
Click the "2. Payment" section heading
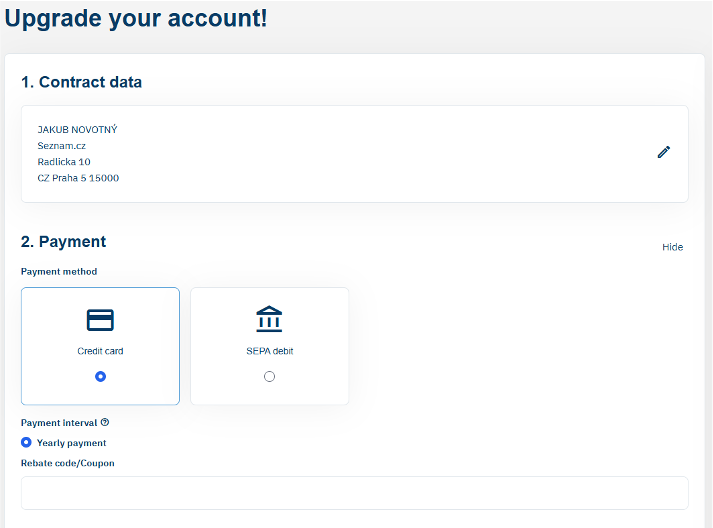coord(63,241)
